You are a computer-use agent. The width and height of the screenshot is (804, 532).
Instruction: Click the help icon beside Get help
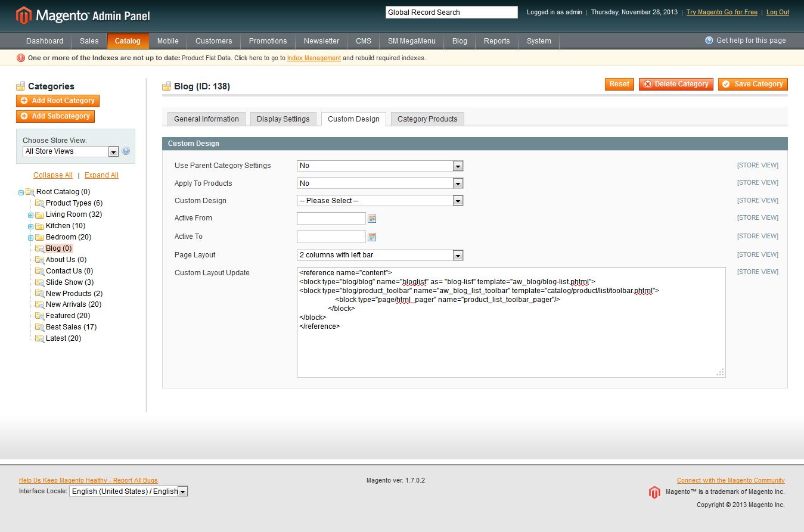pyautogui.click(x=709, y=41)
